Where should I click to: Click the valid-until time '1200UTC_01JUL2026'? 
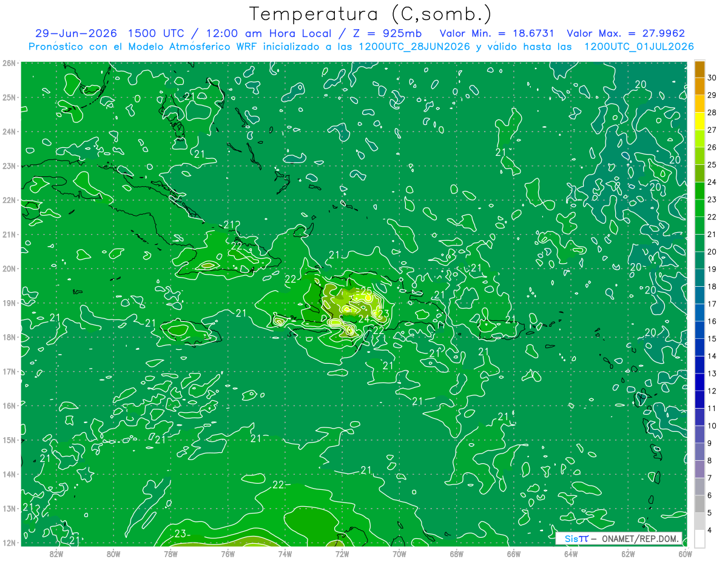point(639,47)
